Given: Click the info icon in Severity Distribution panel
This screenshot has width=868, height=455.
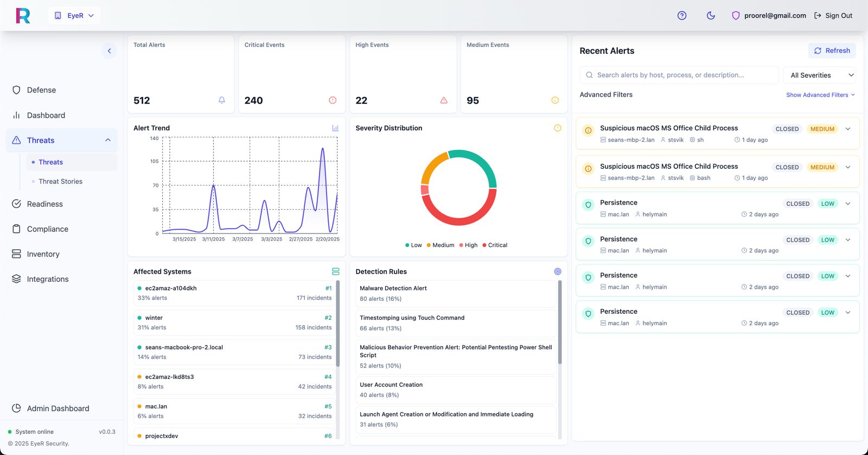Looking at the screenshot, I should pos(558,128).
